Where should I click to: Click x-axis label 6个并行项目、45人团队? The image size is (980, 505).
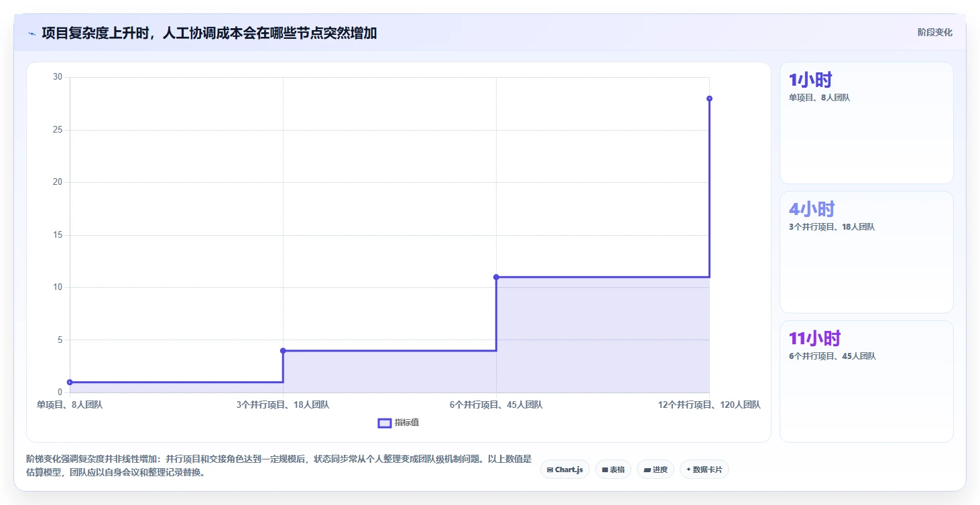tap(496, 405)
